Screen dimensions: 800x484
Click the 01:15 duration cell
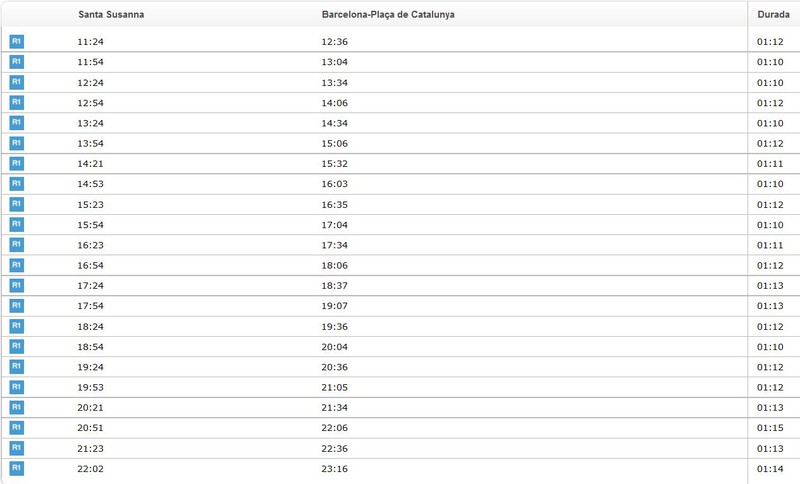tap(770, 428)
